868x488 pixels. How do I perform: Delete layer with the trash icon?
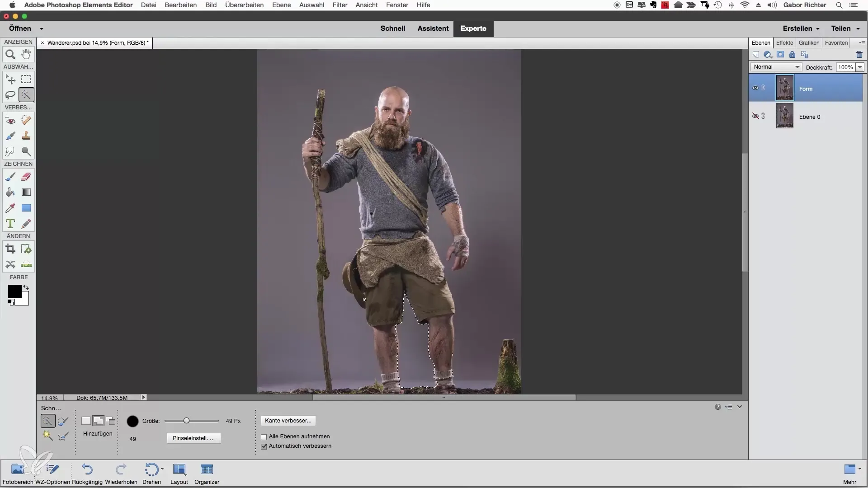pos(859,55)
